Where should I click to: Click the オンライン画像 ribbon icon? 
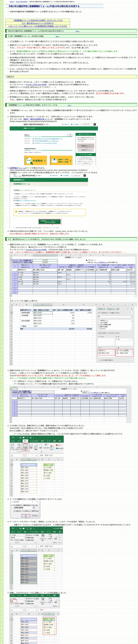tap(36, 447)
